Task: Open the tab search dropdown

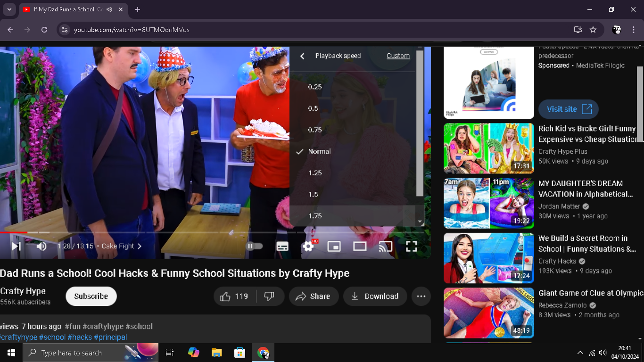Action: click(9, 9)
